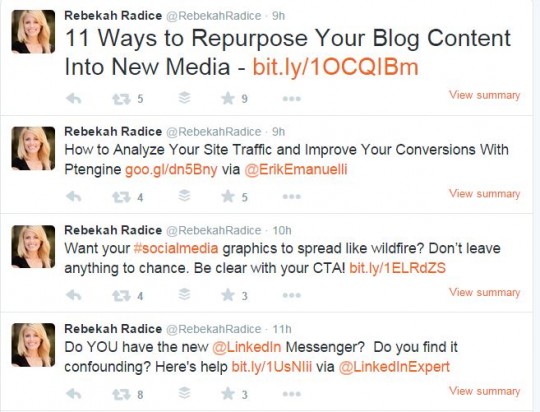Open the bit.ly/1OCQIBm link
The width and height of the screenshot is (540, 412).
coord(335,67)
